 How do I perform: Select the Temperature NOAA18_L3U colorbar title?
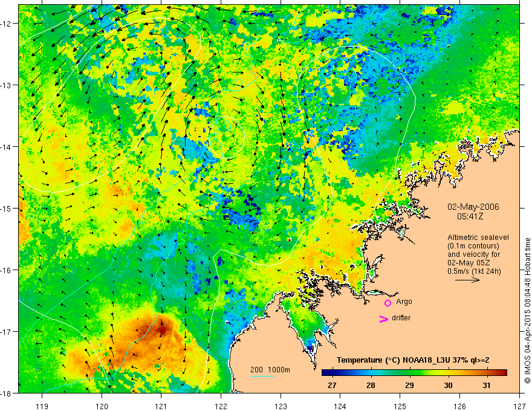413,360
